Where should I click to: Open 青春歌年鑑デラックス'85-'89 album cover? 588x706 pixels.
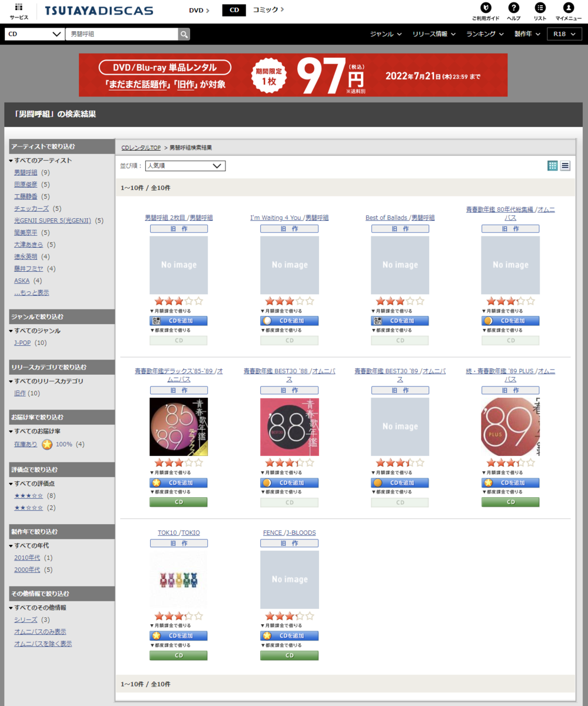[178, 427]
